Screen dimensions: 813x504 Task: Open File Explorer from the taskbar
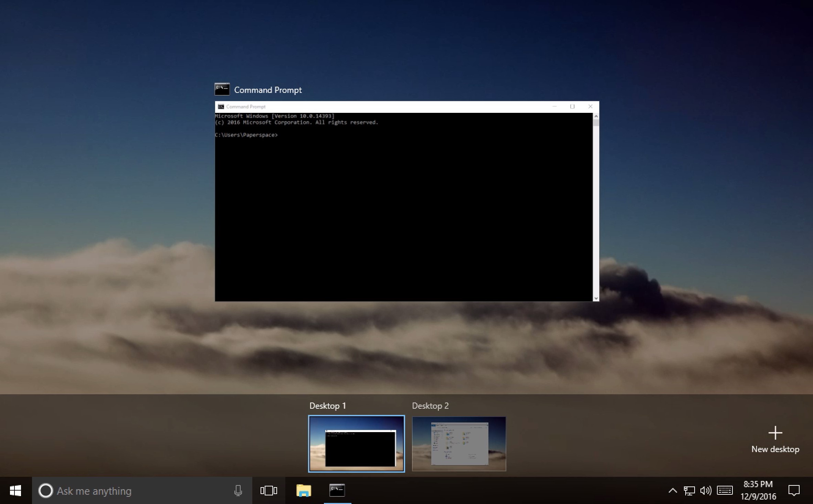pyautogui.click(x=304, y=491)
